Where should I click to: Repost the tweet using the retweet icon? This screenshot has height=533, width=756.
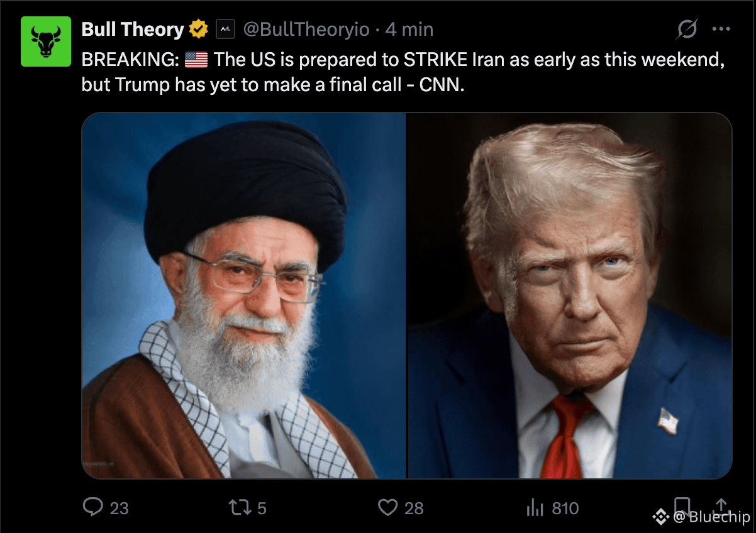pos(240,508)
